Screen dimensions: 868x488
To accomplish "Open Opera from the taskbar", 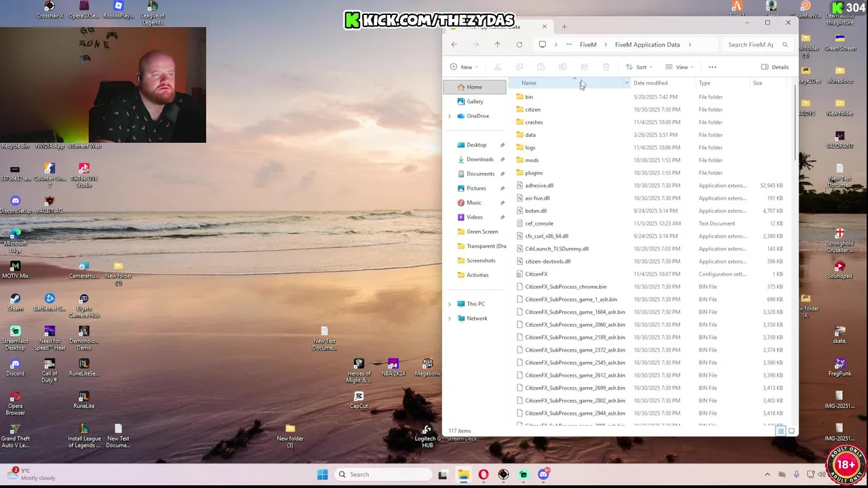I will [x=483, y=474].
